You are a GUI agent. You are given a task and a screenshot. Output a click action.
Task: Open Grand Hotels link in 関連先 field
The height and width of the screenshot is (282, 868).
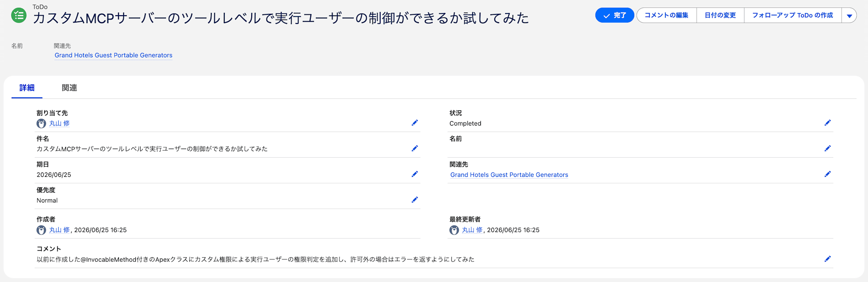[x=509, y=175]
